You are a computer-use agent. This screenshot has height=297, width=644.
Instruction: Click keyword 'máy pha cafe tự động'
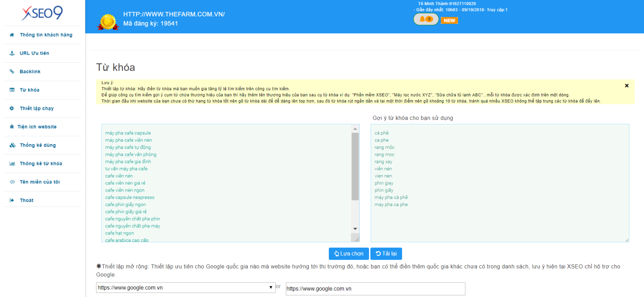point(128,147)
